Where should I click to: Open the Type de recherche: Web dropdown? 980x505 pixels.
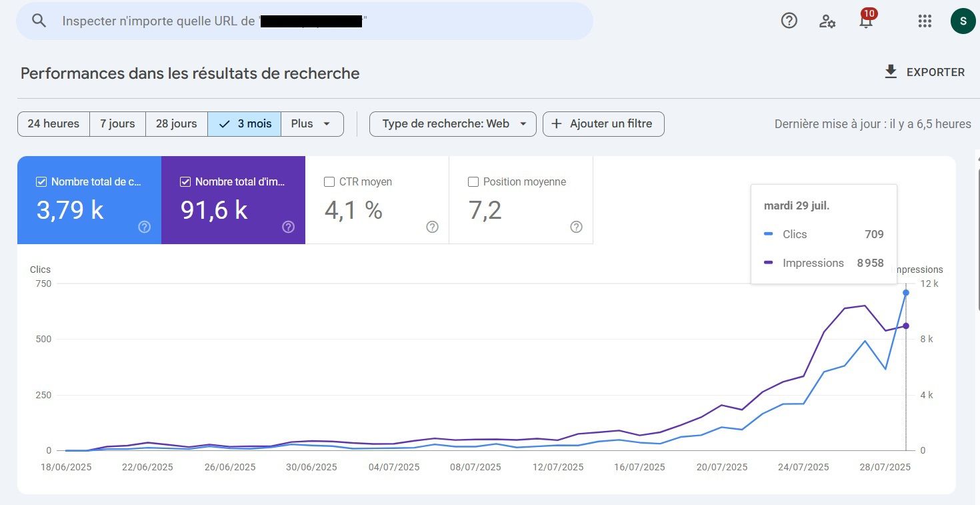pyautogui.click(x=453, y=124)
